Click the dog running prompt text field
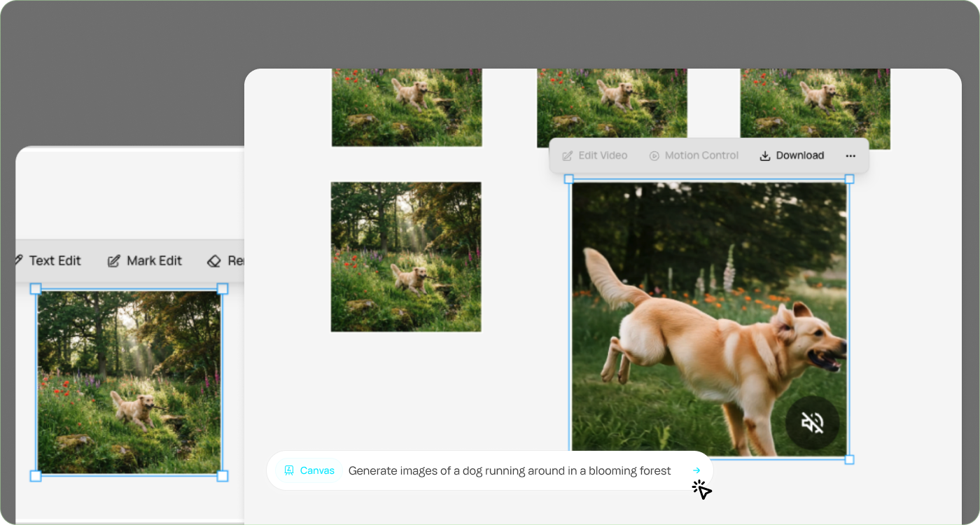This screenshot has width=980, height=525. tap(509, 470)
